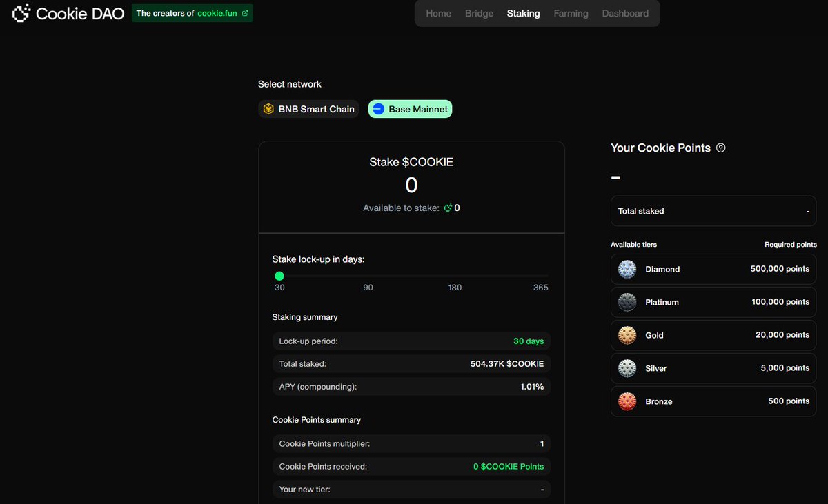This screenshot has height=504, width=828.
Task: Click the Bronze tier badge icon
Action: pyautogui.click(x=627, y=401)
